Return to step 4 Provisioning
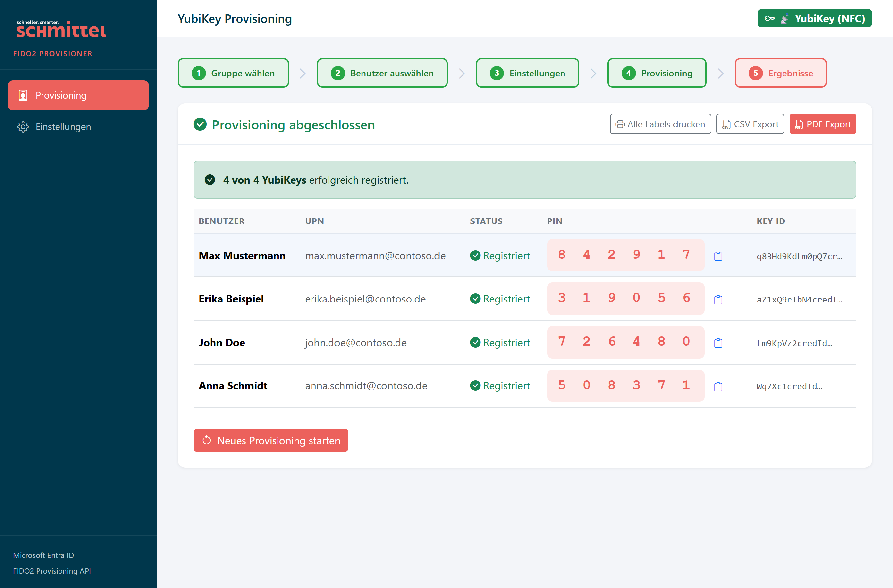 point(657,73)
